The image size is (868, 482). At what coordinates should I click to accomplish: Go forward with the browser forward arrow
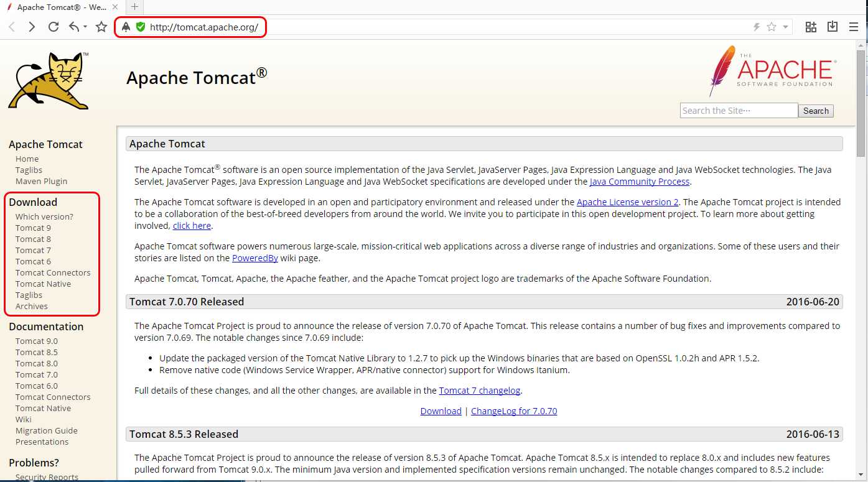[x=32, y=27]
